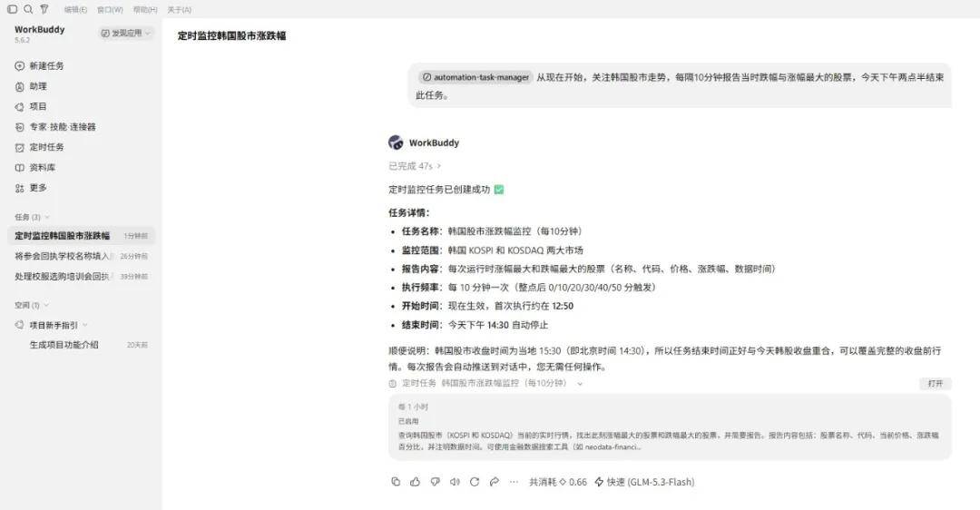Expand the 发现应用 dropdown
The image size is (980, 510).
(x=125, y=34)
